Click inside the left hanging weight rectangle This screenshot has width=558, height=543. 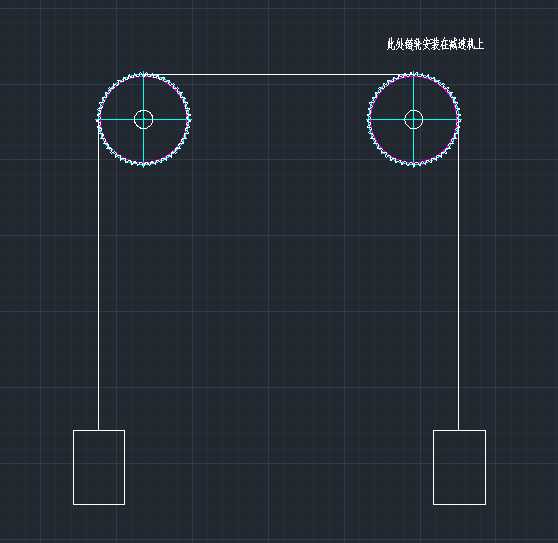click(x=99, y=468)
